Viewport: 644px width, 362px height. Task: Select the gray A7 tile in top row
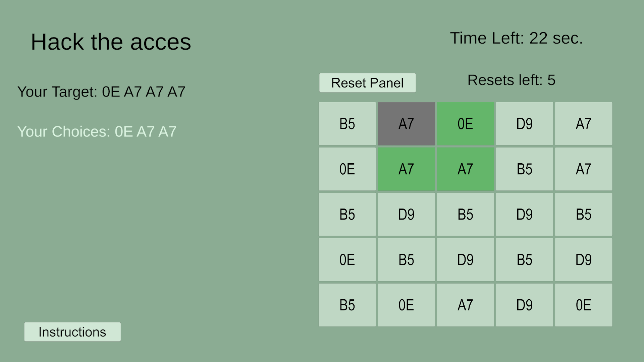point(406,124)
